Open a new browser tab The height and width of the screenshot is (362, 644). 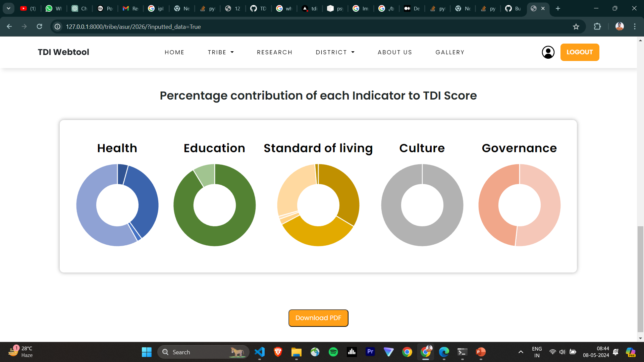pyautogui.click(x=558, y=8)
